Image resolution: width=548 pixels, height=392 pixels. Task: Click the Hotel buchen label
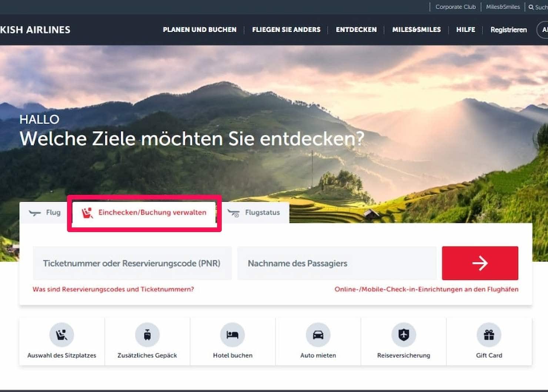click(233, 355)
